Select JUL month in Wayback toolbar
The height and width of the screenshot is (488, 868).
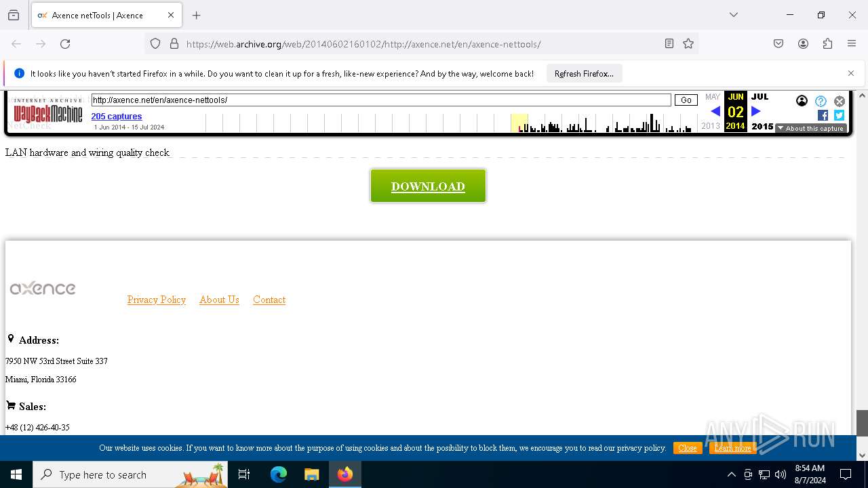click(x=759, y=97)
